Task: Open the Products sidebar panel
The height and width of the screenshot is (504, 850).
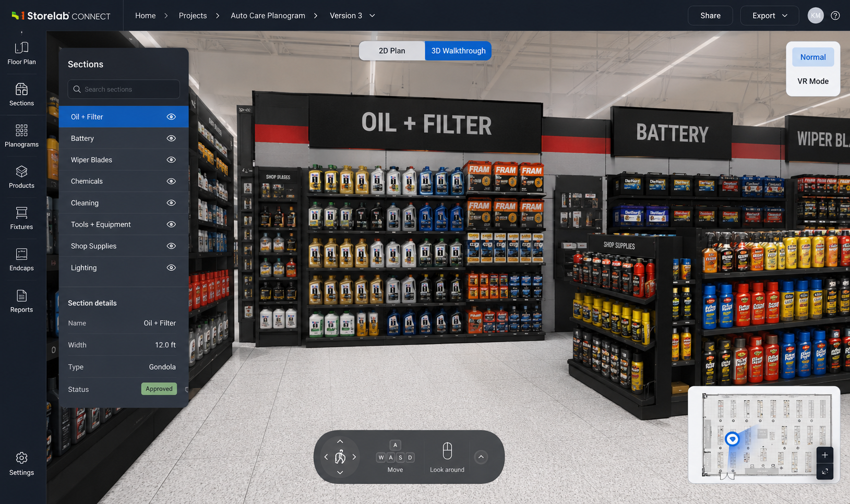Action: click(21, 177)
